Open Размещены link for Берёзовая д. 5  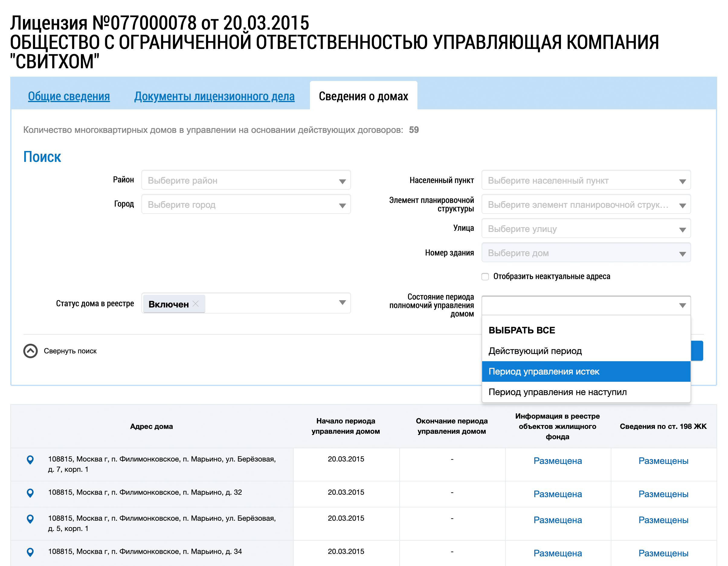[x=663, y=520]
